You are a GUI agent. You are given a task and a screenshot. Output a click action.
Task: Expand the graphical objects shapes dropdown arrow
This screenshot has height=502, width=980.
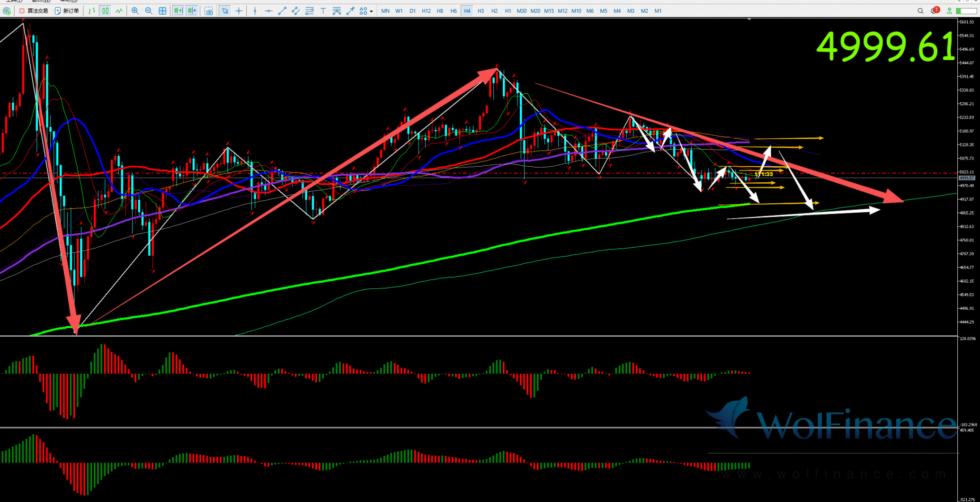[371, 11]
